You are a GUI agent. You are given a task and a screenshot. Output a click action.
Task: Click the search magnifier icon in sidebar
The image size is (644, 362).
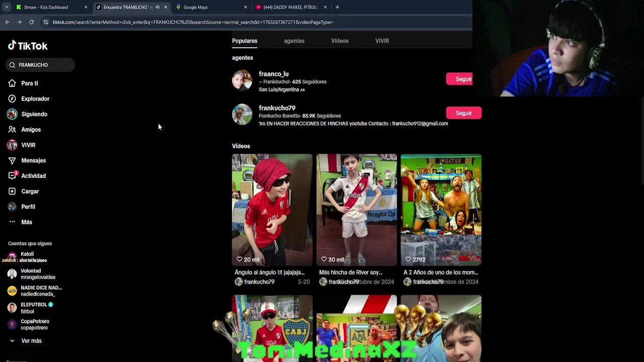[12, 65]
